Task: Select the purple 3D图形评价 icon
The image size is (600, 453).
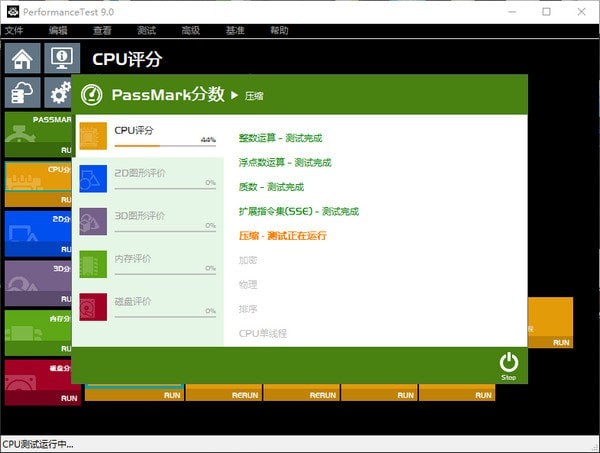Action: 93,220
